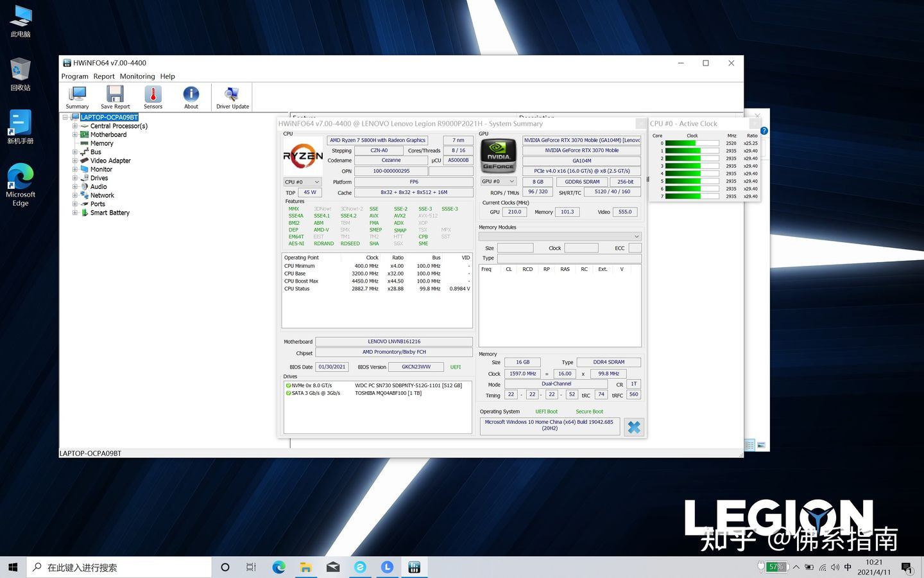Image resolution: width=924 pixels, height=578 pixels.
Task: Click the DDR4 SDRAM memory type field
Action: tap(608, 362)
